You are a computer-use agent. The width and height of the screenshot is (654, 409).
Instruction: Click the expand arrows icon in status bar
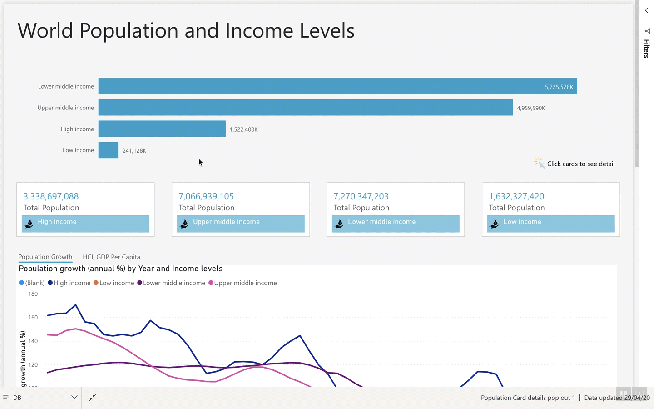(x=92, y=397)
